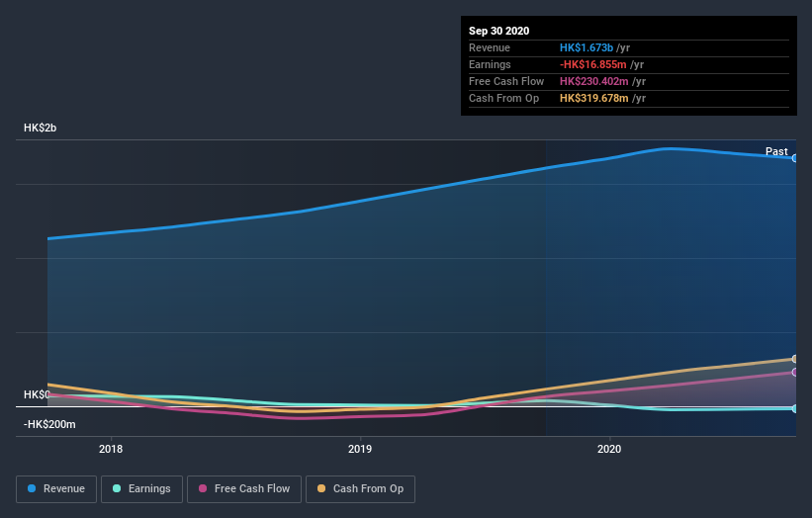Click the -HK$200m axis label
The height and width of the screenshot is (518, 812).
pyautogui.click(x=49, y=424)
